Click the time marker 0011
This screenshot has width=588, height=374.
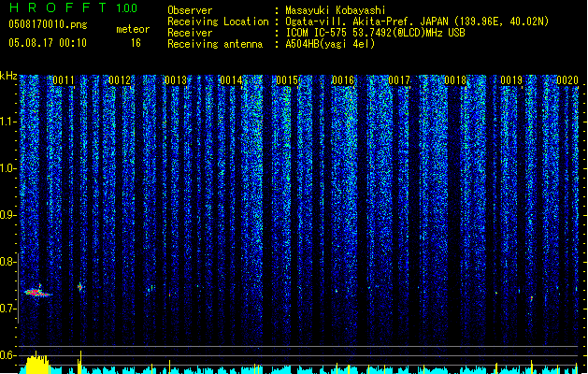tap(64, 80)
